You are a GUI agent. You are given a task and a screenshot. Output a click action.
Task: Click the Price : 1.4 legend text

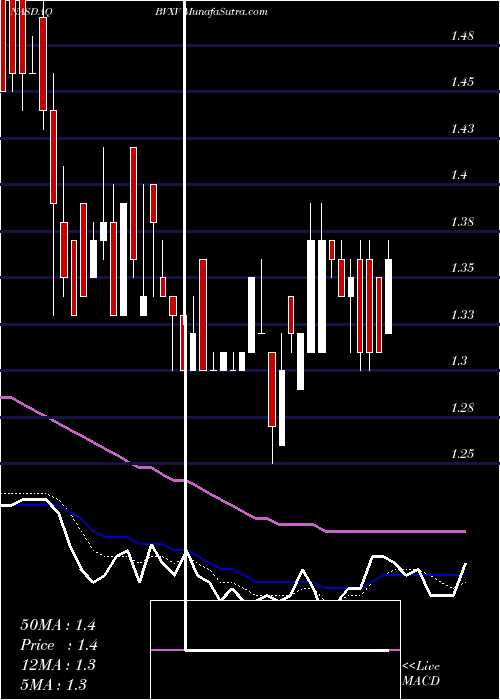(x=59, y=645)
